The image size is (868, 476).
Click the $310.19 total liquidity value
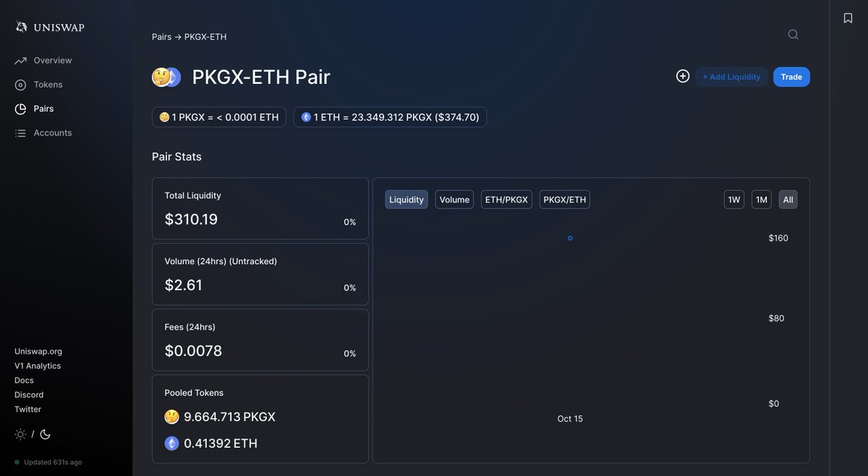(x=191, y=219)
